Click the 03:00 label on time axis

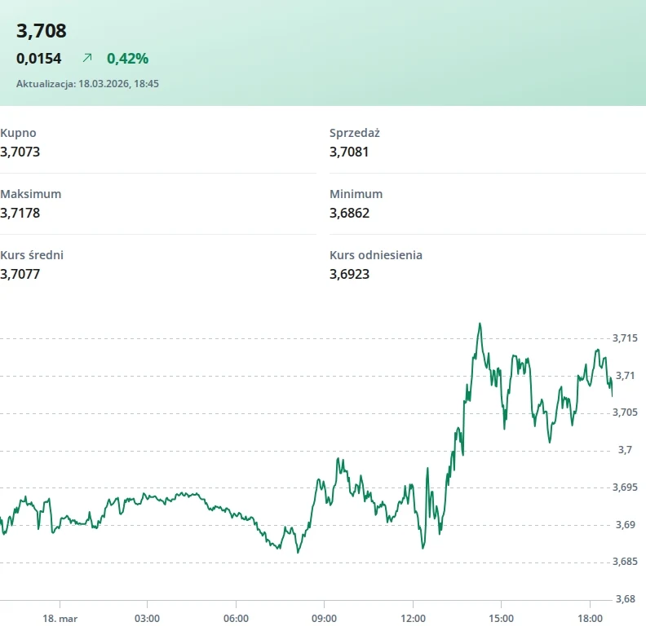coord(147,619)
